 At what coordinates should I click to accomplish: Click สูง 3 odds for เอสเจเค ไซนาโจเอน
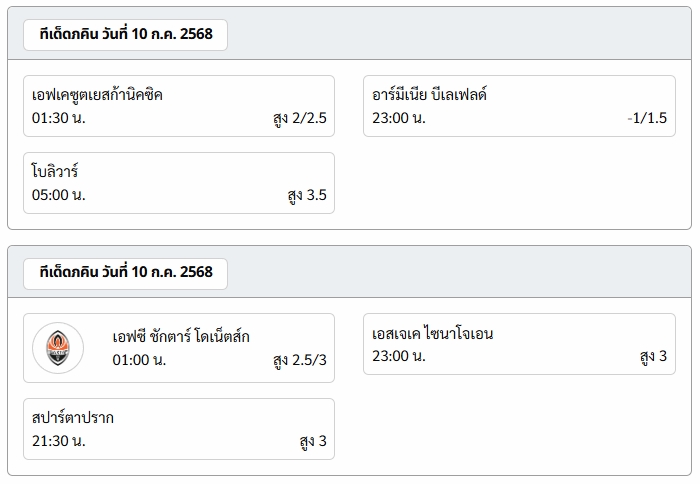653,356
